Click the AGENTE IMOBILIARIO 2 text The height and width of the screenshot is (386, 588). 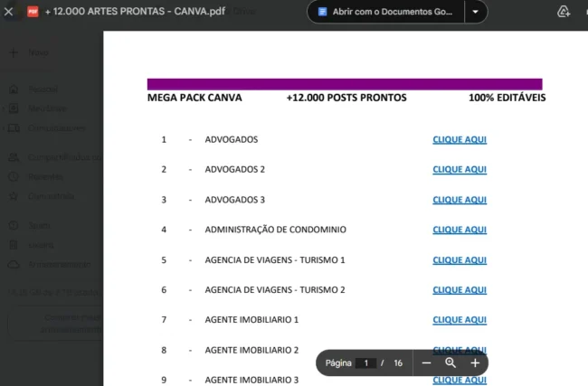251,350
